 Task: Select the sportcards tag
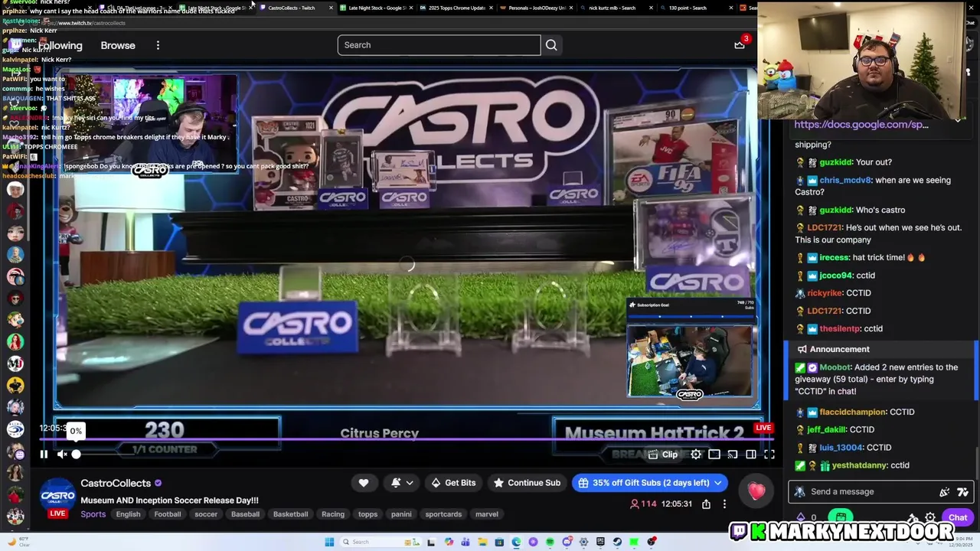click(x=443, y=514)
